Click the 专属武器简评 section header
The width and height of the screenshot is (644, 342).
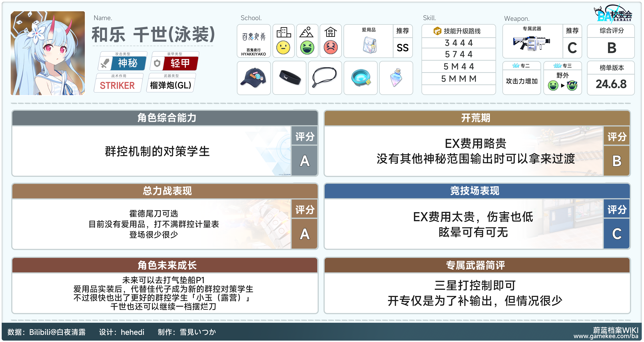coord(477,265)
